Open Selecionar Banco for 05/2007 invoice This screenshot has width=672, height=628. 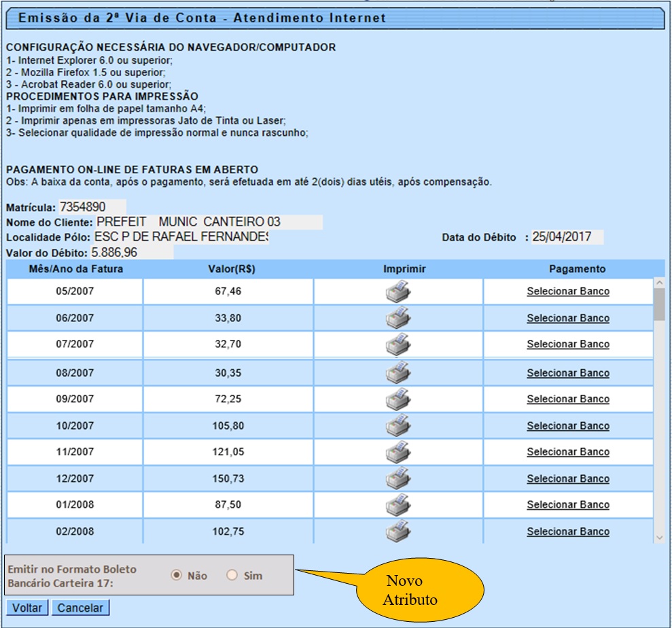(x=568, y=292)
